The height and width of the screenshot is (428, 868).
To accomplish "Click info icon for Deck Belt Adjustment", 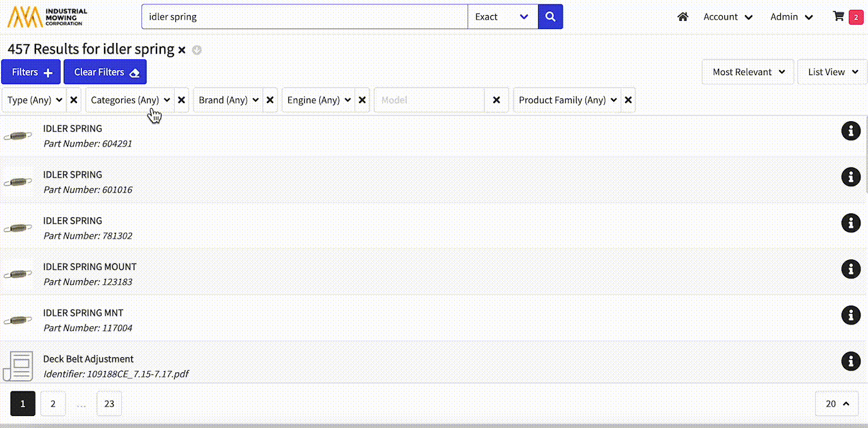I will (x=850, y=361).
